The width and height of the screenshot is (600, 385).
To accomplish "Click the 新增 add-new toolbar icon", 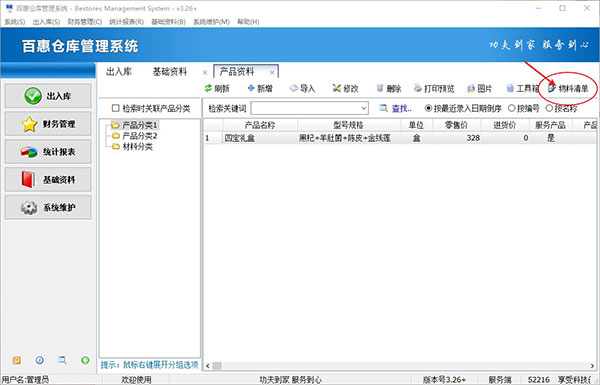I will coord(251,88).
